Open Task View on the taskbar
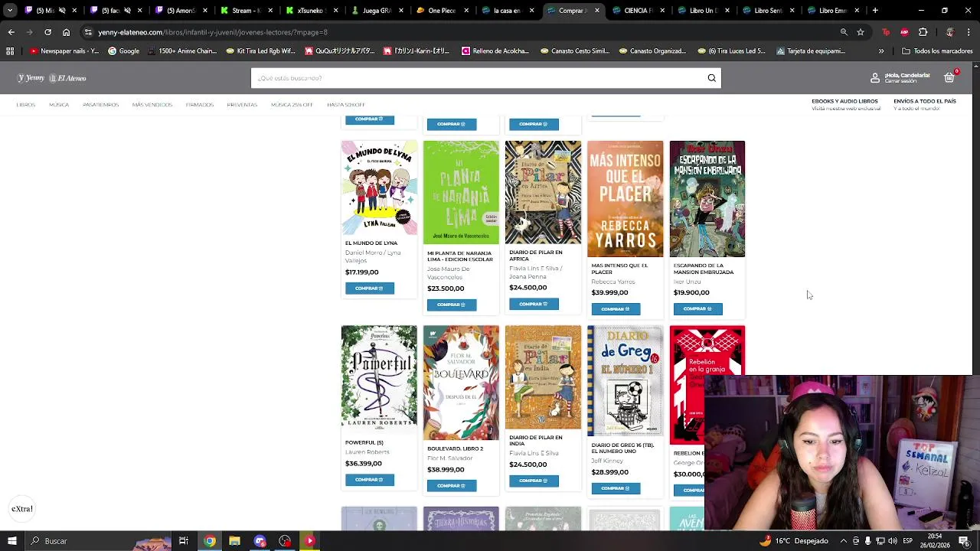 [x=184, y=541]
